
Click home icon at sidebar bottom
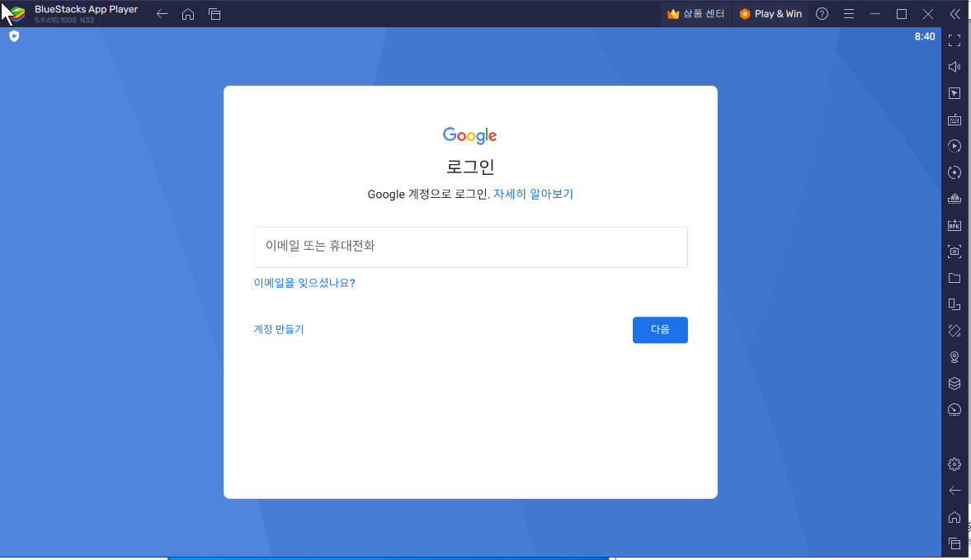[x=955, y=516]
